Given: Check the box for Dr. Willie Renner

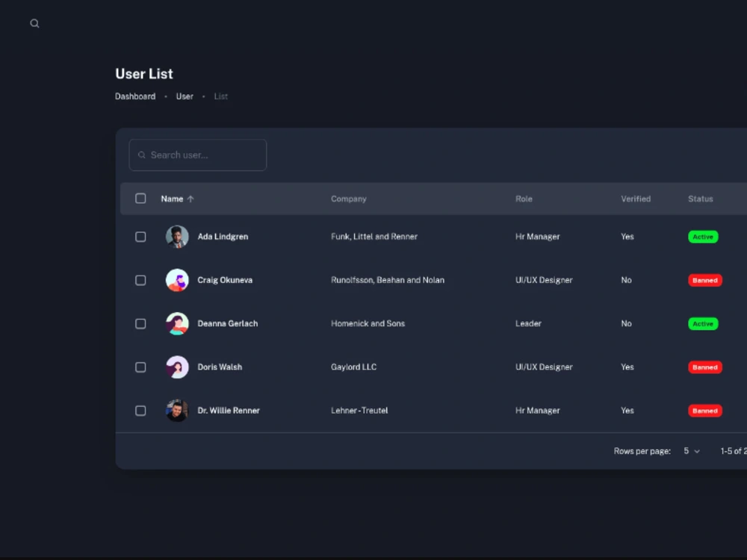Looking at the screenshot, I should tap(140, 411).
